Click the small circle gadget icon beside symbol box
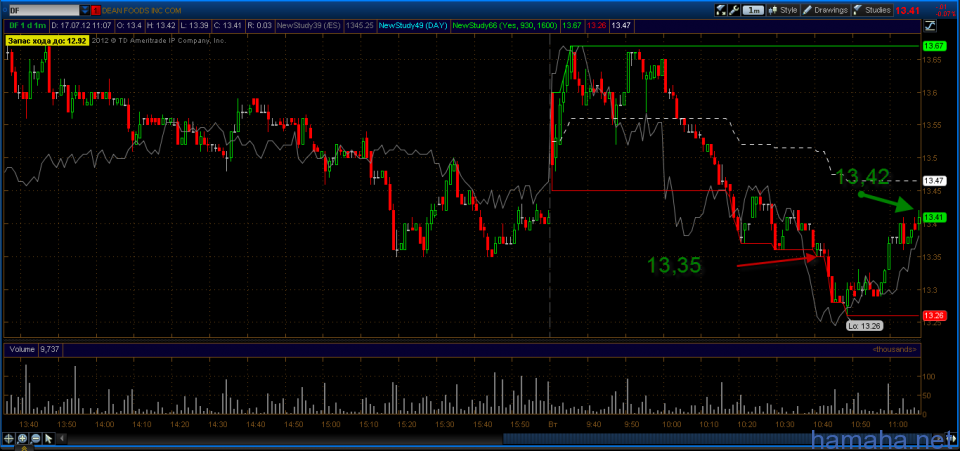Image resolution: width=960 pixels, height=451 pixels. (5, 10)
